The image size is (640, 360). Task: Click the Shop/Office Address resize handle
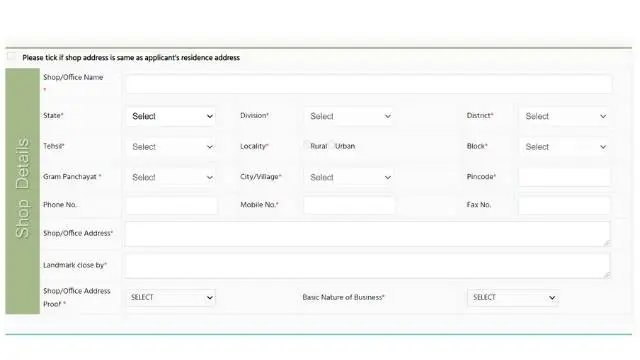607,243
